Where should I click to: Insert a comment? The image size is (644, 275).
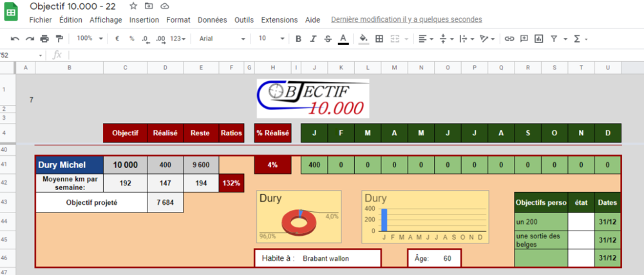(524, 39)
